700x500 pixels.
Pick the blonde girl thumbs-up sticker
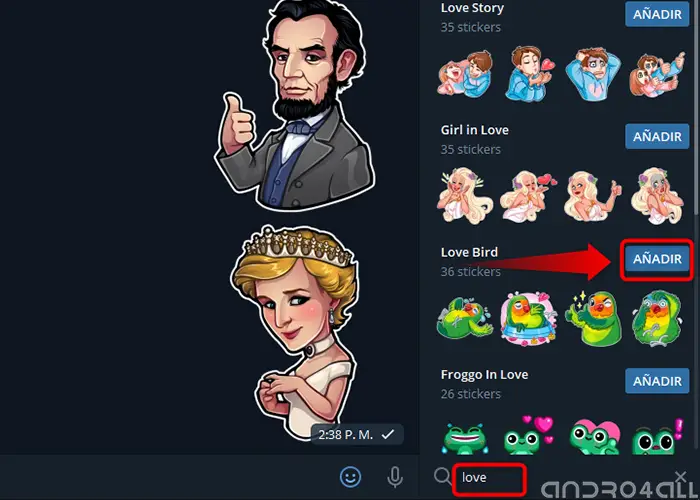pyautogui.click(x=592, y=196)
